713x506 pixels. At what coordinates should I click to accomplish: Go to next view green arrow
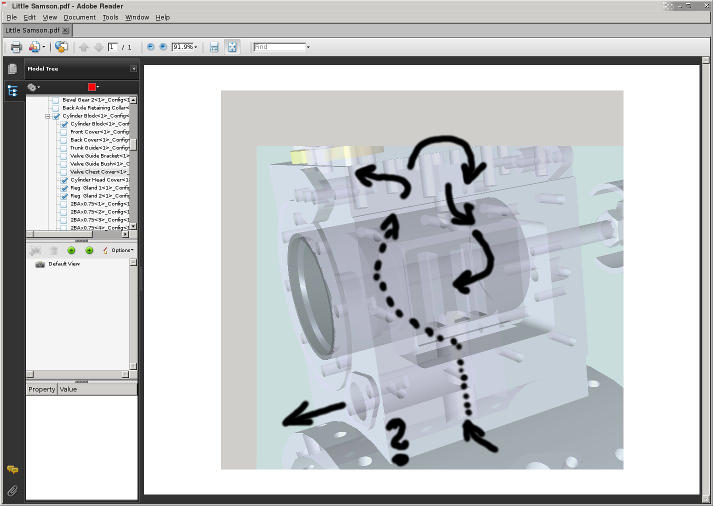coord(89,250)
